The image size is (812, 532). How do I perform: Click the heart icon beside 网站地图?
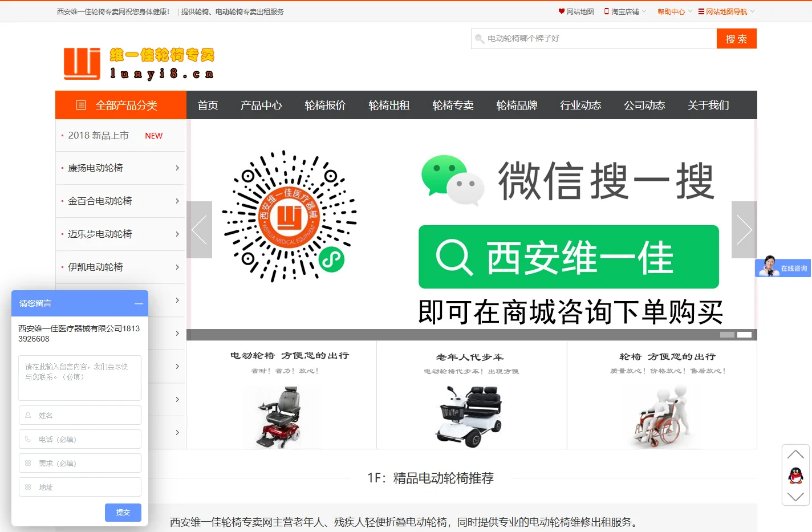pos(561,11)
